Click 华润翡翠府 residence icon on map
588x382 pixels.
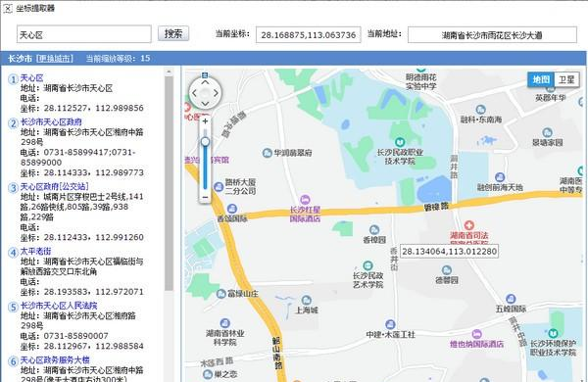267,153
